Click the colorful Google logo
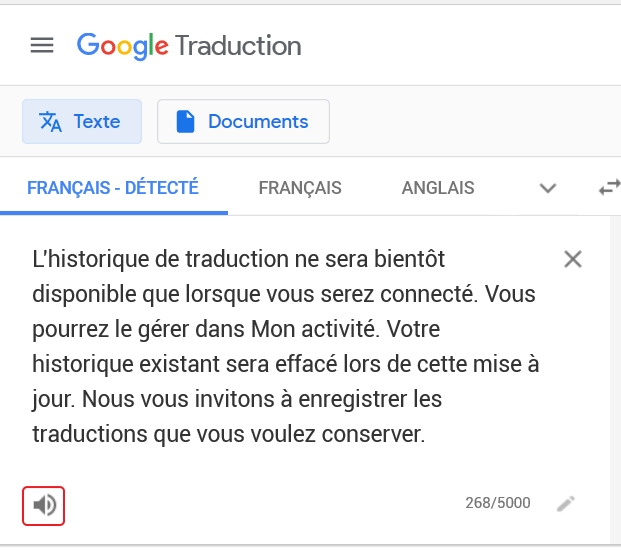 [x=123, y=46]
